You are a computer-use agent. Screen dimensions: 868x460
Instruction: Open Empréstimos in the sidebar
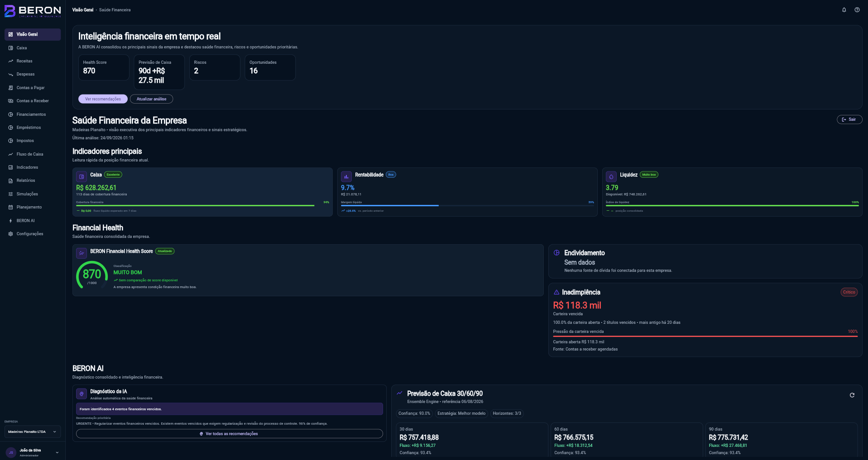click(33, 128)
